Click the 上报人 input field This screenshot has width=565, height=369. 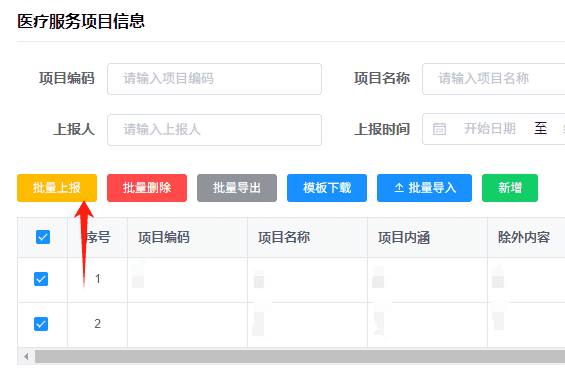click(214, 130)
